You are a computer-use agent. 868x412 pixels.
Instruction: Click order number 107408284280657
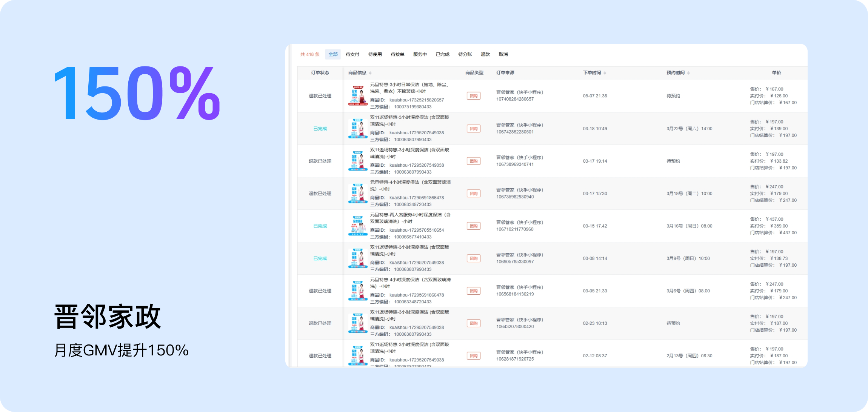[515, 99]
